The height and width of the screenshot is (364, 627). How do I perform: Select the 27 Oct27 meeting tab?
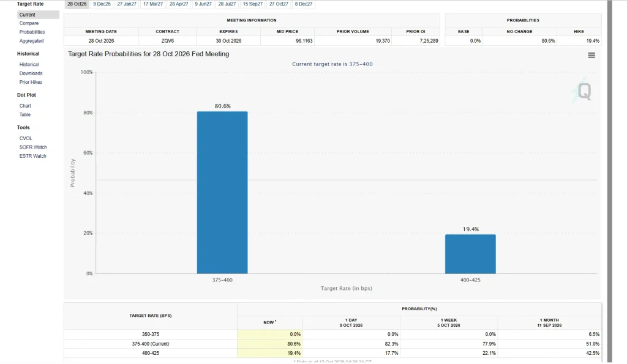coord(279,4)
